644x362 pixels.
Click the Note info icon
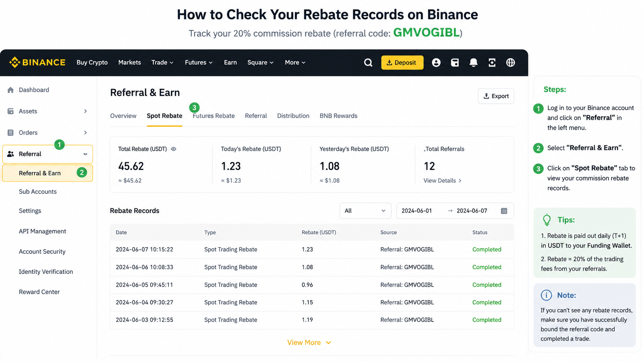546,295
